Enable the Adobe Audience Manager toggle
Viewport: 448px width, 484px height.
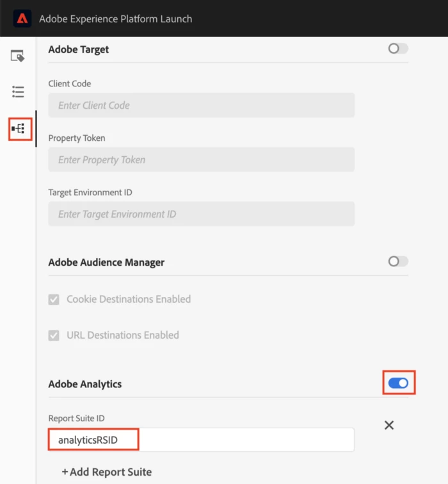[x=398, y=261]
